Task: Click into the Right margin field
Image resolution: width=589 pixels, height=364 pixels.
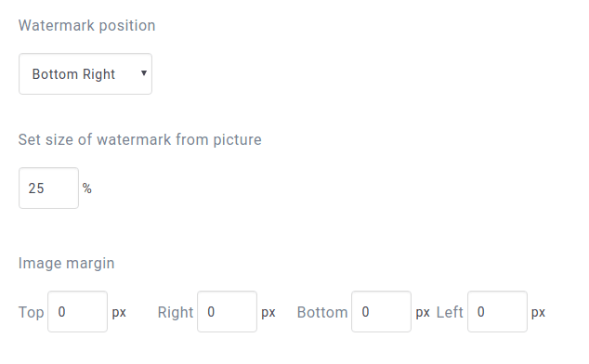Action: [228, 311]
